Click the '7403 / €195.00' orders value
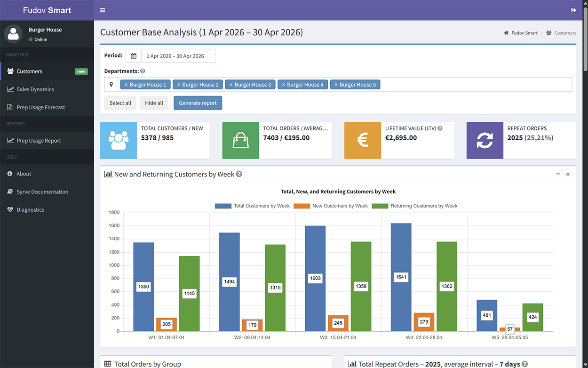588x368 pixels. click(286, 138)
